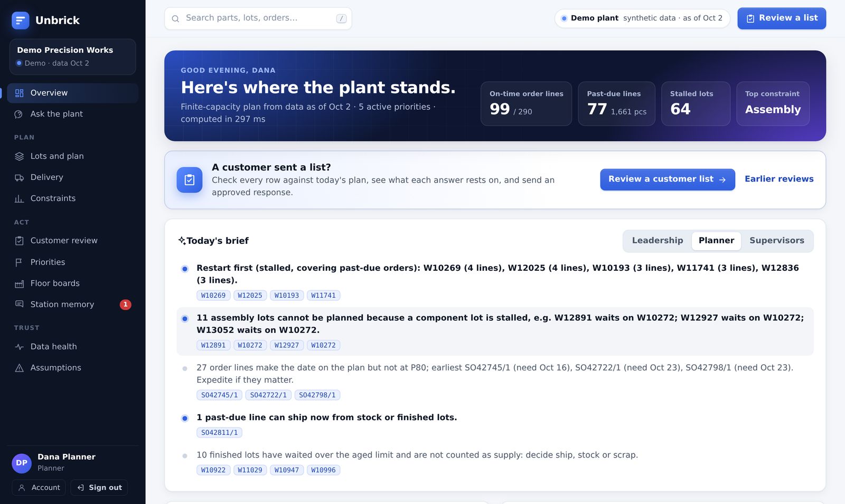This screenshot has height=504, width=845.
Task: Click the W10269 lot chip
Action: click(x=213, y=296)
